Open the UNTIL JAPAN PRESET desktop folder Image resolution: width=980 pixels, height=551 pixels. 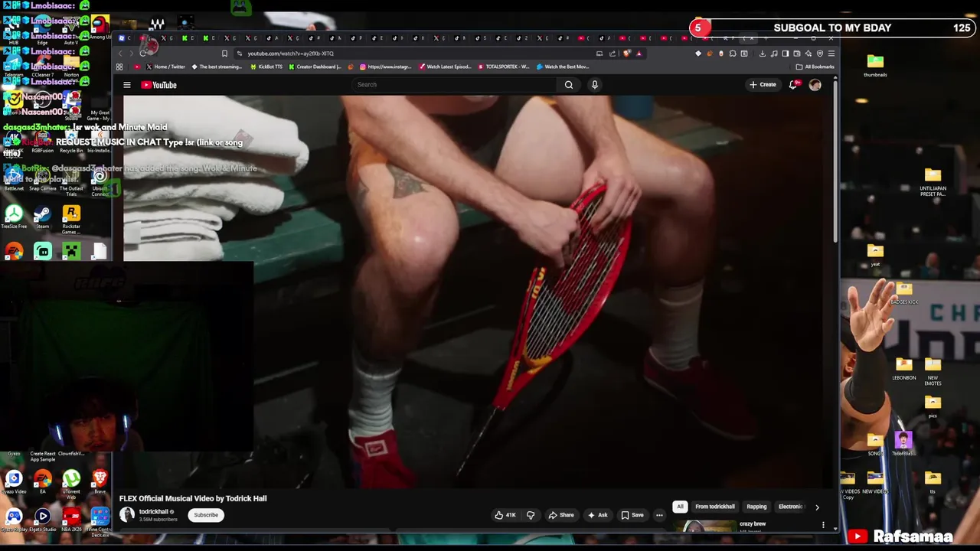point(933,182)
